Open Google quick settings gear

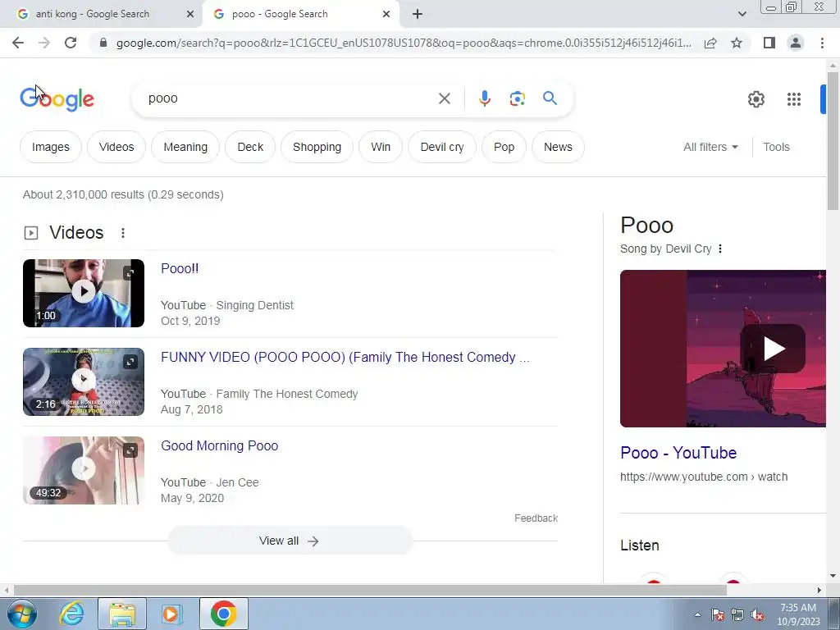click(x=756, y=99)
